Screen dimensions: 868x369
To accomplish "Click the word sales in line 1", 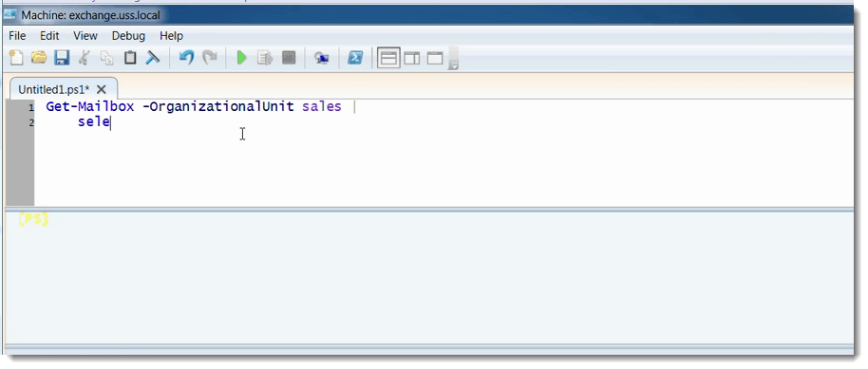I will pyautogui.click(x=322, y=107).
